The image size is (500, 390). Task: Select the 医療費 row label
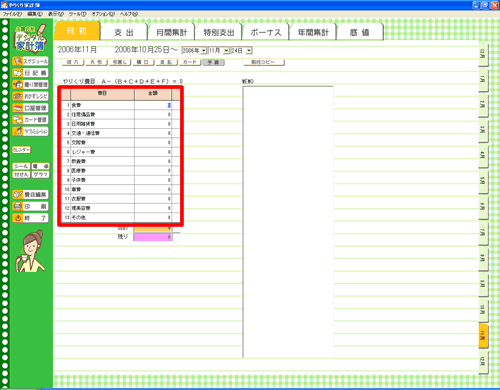coord(79,170)
